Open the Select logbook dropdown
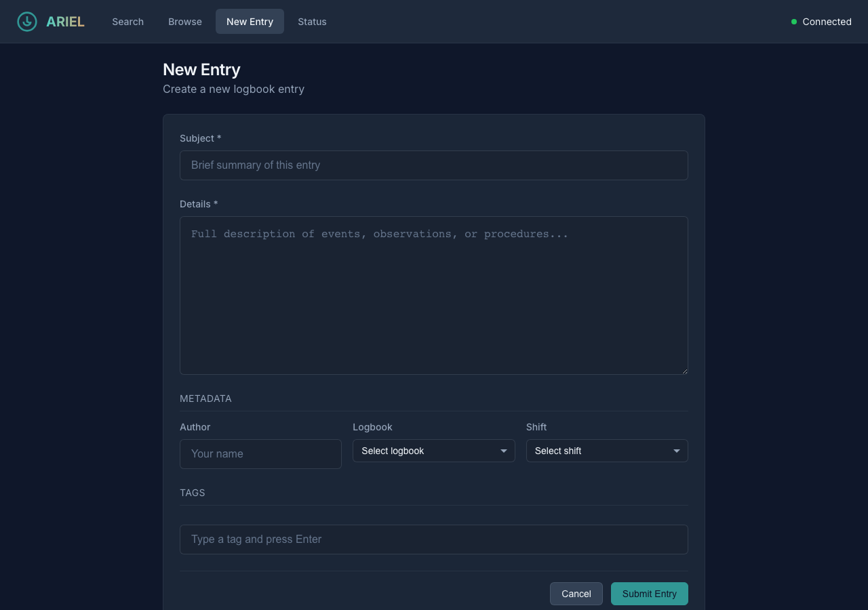This screenshot has width=868, height=610. coord(434,451)
